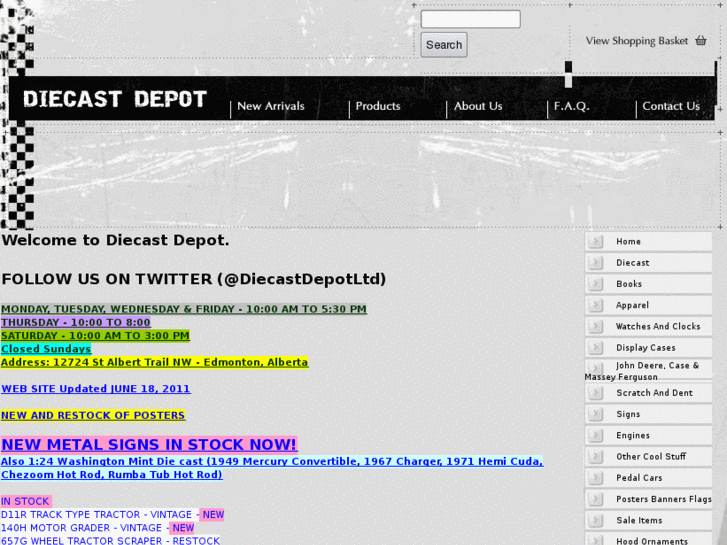727x545 pixels.
Task: Open the Contact Us page
Action: pyautogui.click(x=671, y=106)
